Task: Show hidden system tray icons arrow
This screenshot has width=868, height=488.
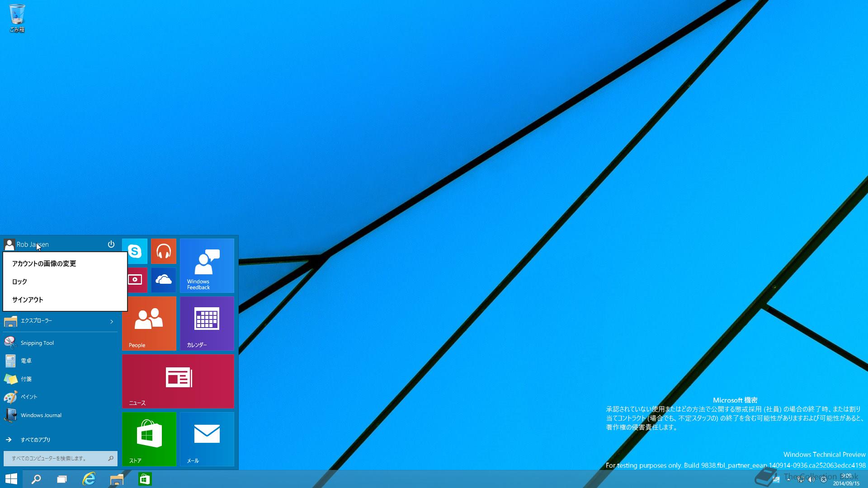Action: tap(788, 479)
